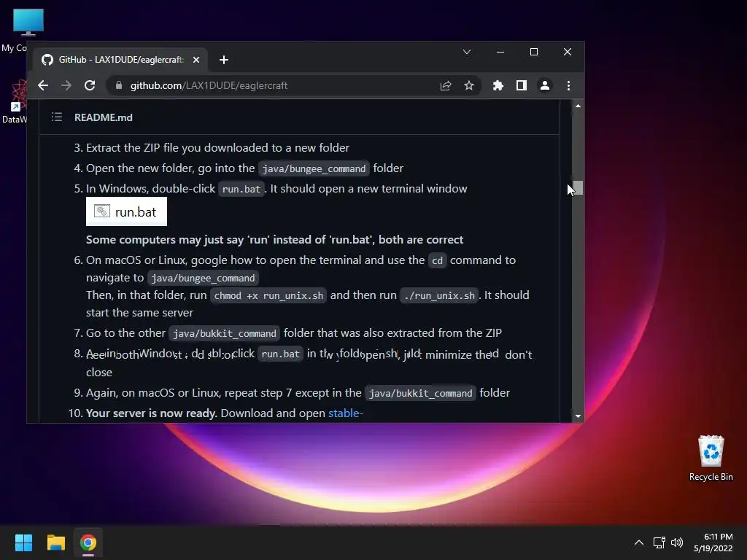Open the stable- download link
This screenshot has width=747, height=560.
(345, 413)
